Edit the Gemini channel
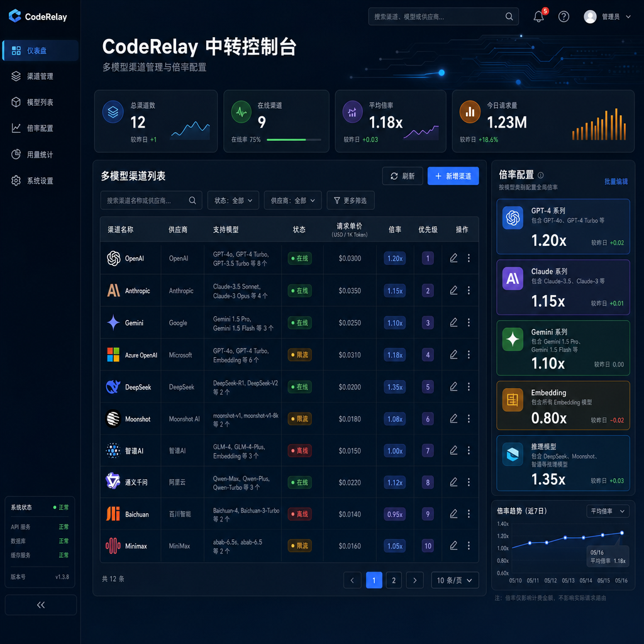 click(x=453, y=323)
